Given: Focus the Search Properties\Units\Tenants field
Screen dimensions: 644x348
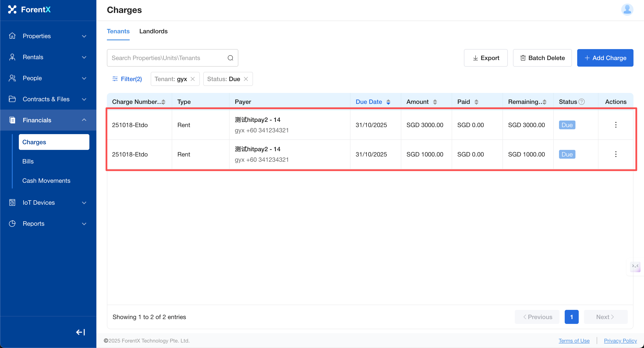Looking at the screenshot, I should pyautogui.click(x=168, y=58).
